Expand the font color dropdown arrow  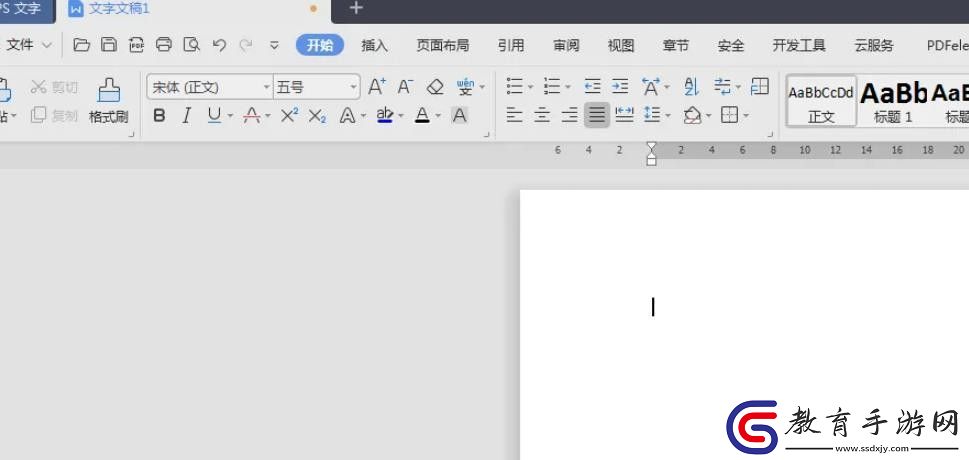[438, 116]
